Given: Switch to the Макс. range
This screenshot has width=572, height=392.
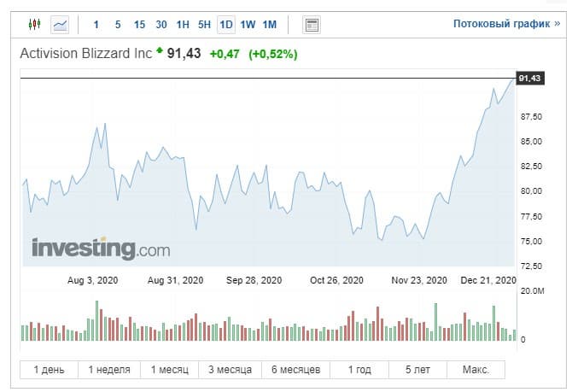Looking at the screenshot, I should click(x=476, y=370).
